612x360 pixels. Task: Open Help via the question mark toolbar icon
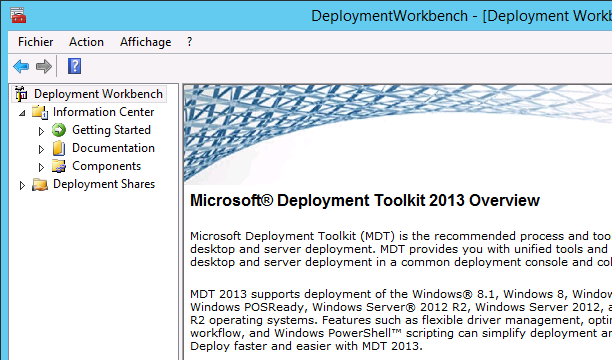[x=75, y=66]
